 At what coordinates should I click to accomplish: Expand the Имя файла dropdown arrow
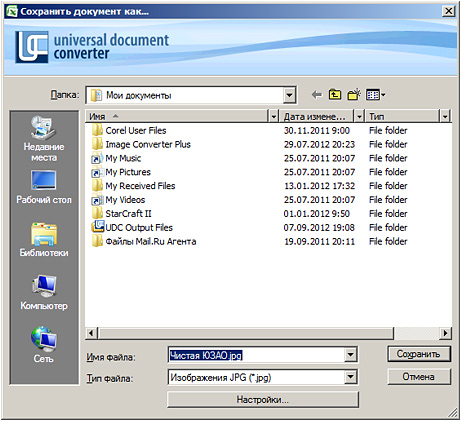(x=350, y=355)
